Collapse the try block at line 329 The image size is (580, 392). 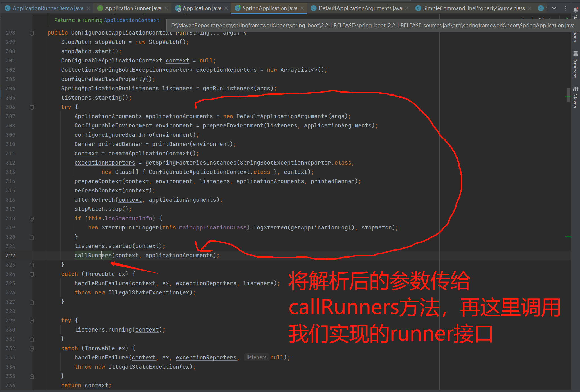(x=32, y=321)
